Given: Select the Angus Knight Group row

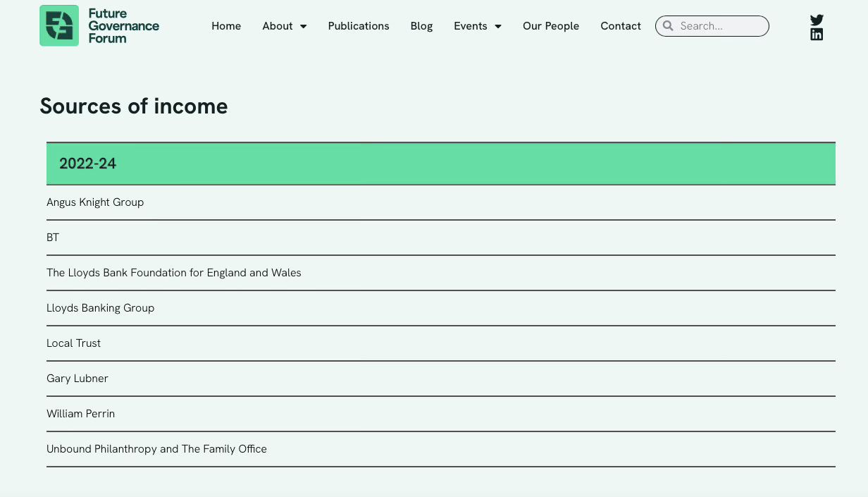Looking at the screenshot, I should (x=441, y=202).
